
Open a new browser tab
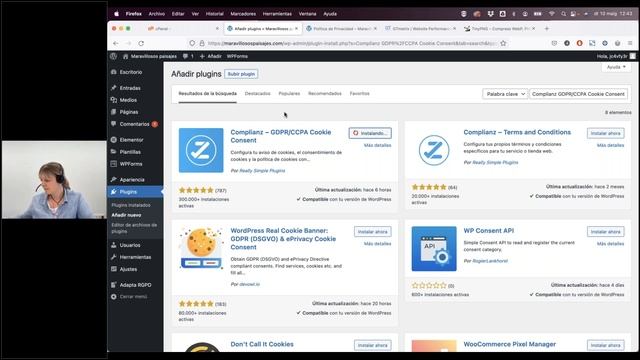tap(547, 29)
